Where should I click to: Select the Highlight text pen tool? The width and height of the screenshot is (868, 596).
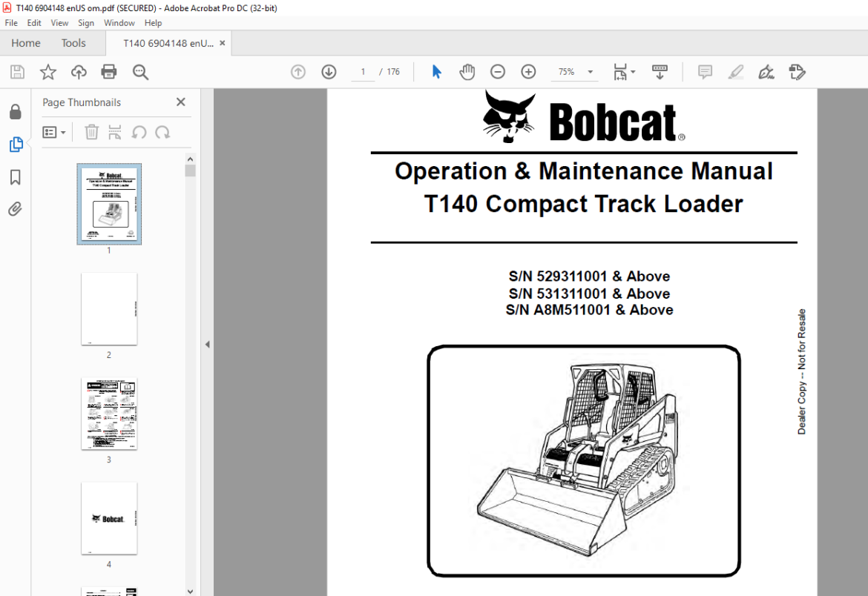click(x=736, y=72)
